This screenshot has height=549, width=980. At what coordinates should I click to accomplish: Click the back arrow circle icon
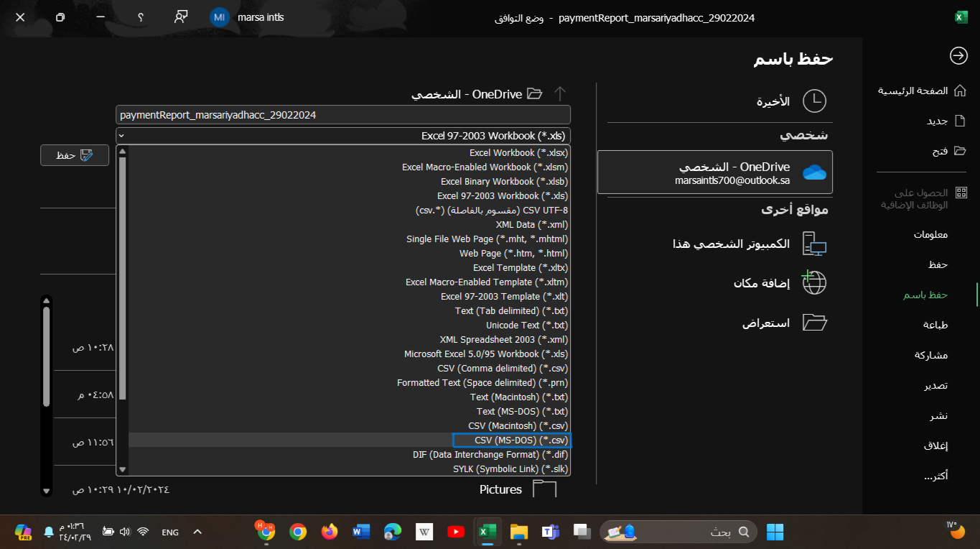(x=958, y=55)
